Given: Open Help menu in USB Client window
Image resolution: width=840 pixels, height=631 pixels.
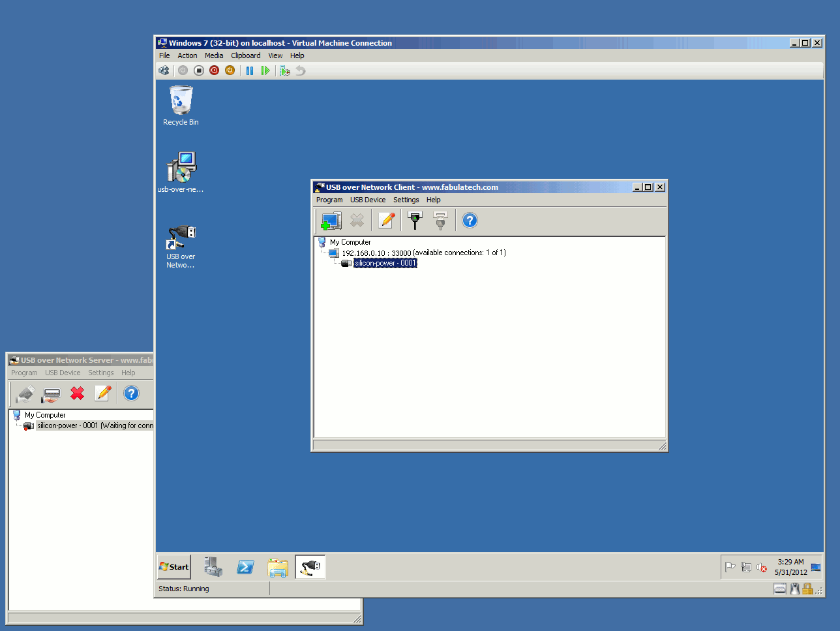Looking at the screenshot, I should [434, 200].
